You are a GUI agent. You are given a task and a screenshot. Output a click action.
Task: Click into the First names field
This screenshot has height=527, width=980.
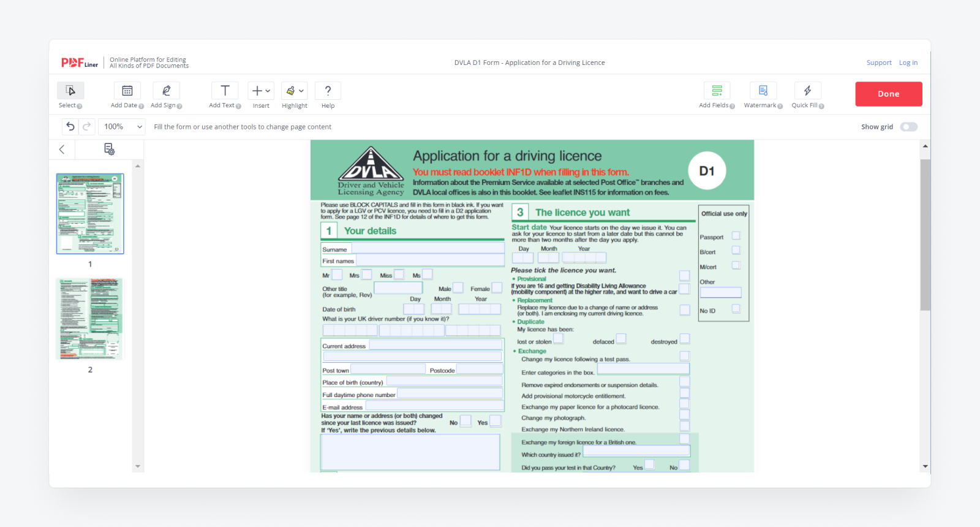click(x=429, y=260)
